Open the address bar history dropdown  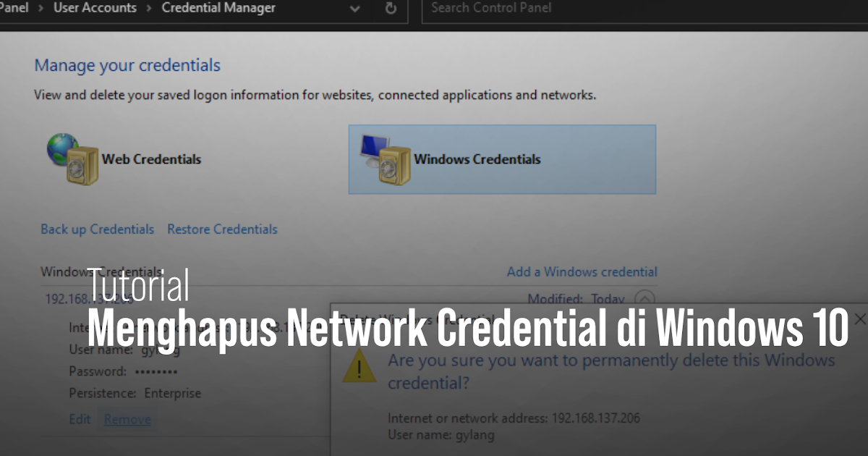[x=354, y=10]
